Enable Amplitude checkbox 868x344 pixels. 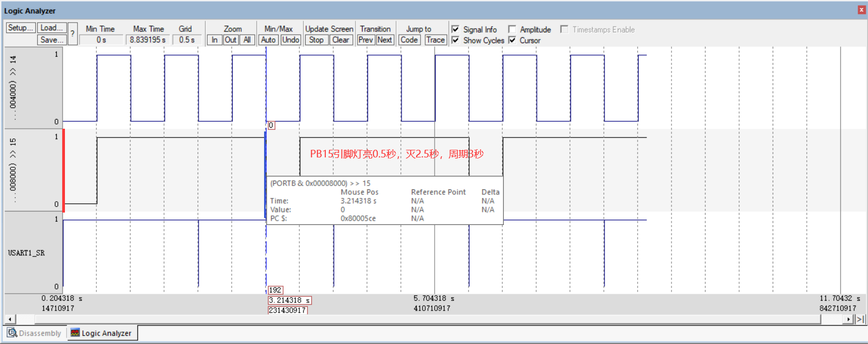[x=512, y=29]
